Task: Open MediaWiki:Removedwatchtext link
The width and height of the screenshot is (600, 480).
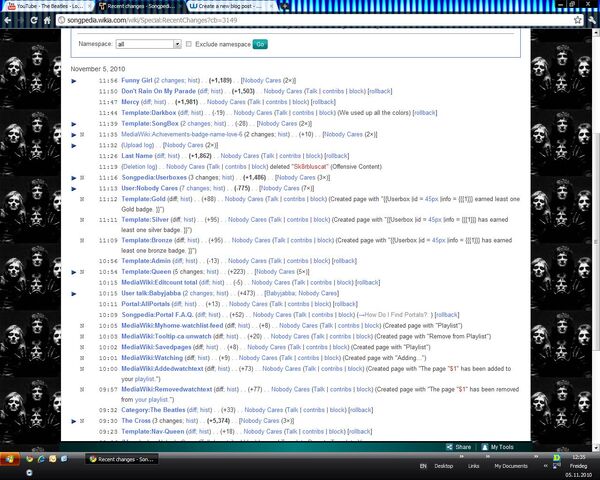Action: [166, 389]
